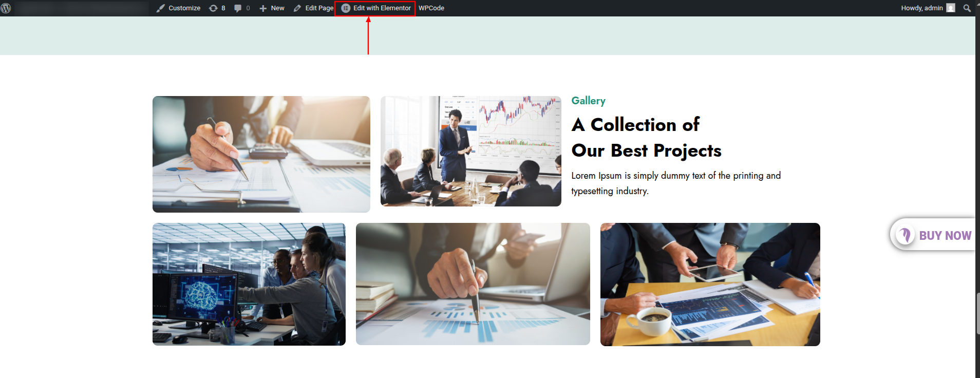Open the updates icon showing 8
The width and height of the screenshot is (980, 378).
213,8
